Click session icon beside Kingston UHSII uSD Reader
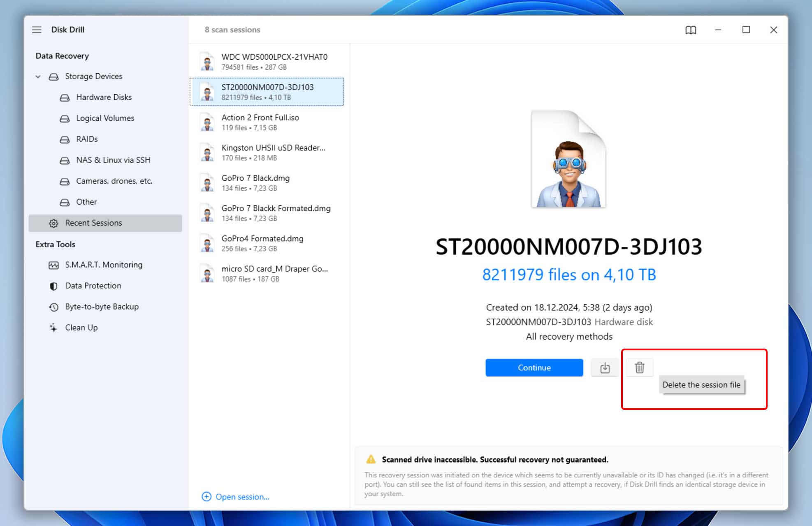This screenshot has height=526, width=812. [207, 152]
